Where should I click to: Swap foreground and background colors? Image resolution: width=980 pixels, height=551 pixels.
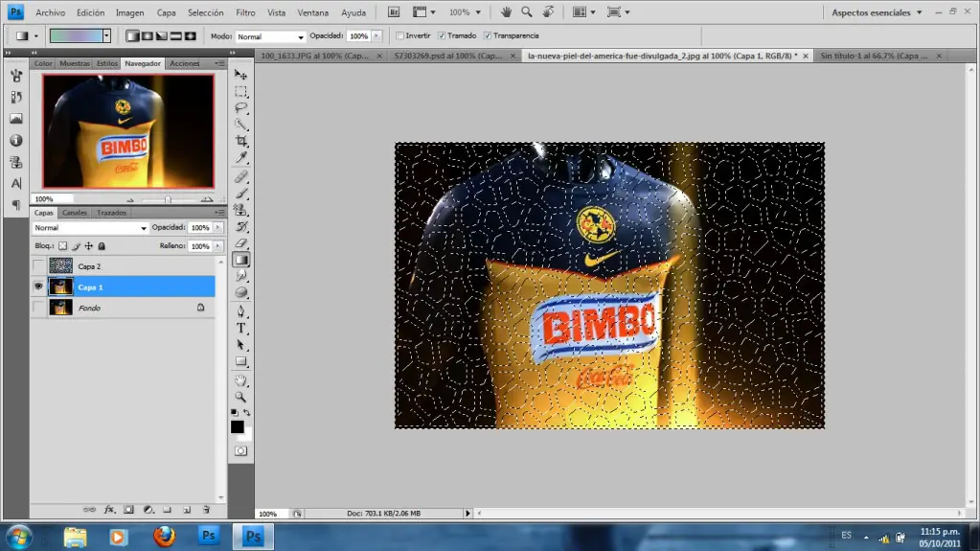click(x=247, y=413)
